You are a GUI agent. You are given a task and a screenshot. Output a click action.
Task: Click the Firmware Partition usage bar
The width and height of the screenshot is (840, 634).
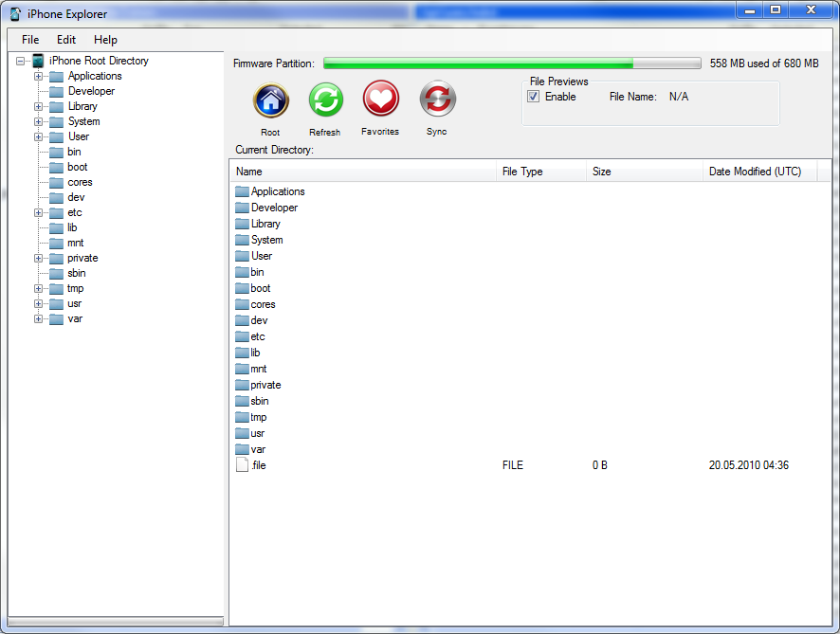click(x=512, y=63)
